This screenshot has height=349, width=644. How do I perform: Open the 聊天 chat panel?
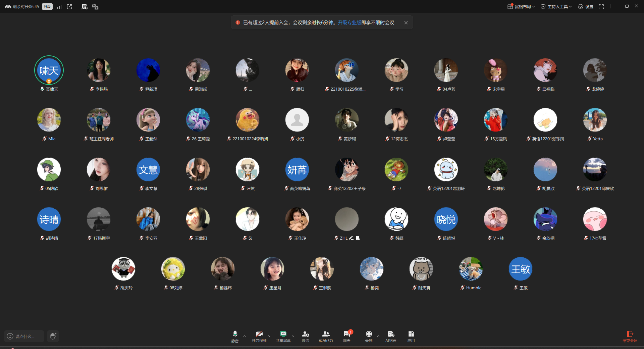pyautogui.click(x=346, y=336)
